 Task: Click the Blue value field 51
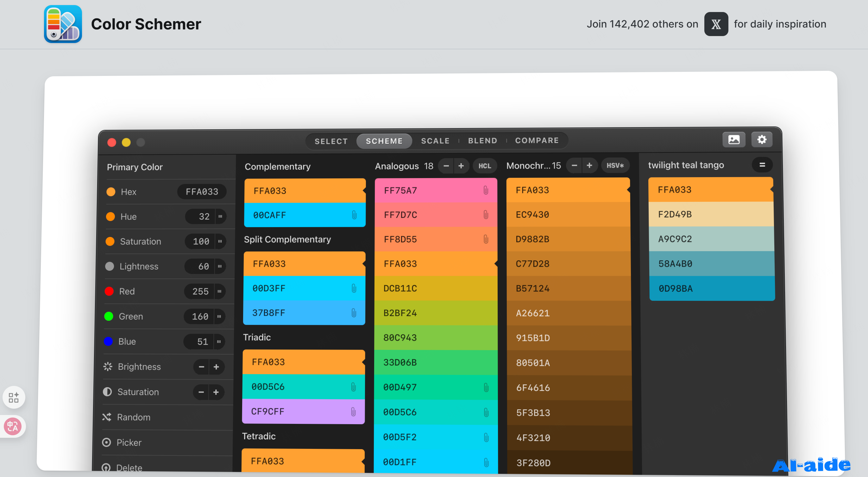tap(198, 342)
